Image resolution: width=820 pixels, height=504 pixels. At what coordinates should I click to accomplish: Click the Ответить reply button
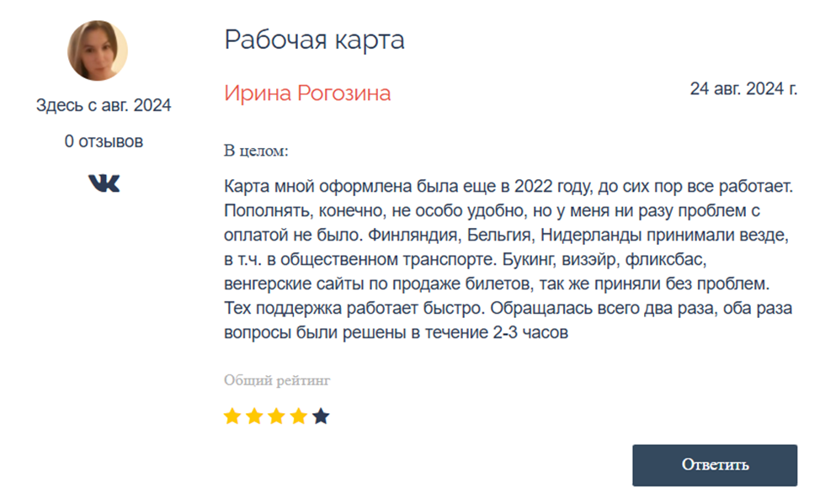(x=715, y=465)
